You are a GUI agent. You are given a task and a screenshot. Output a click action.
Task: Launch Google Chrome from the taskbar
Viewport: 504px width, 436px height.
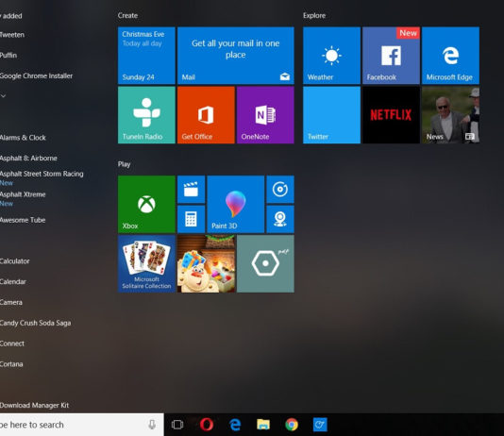(292, 425)
